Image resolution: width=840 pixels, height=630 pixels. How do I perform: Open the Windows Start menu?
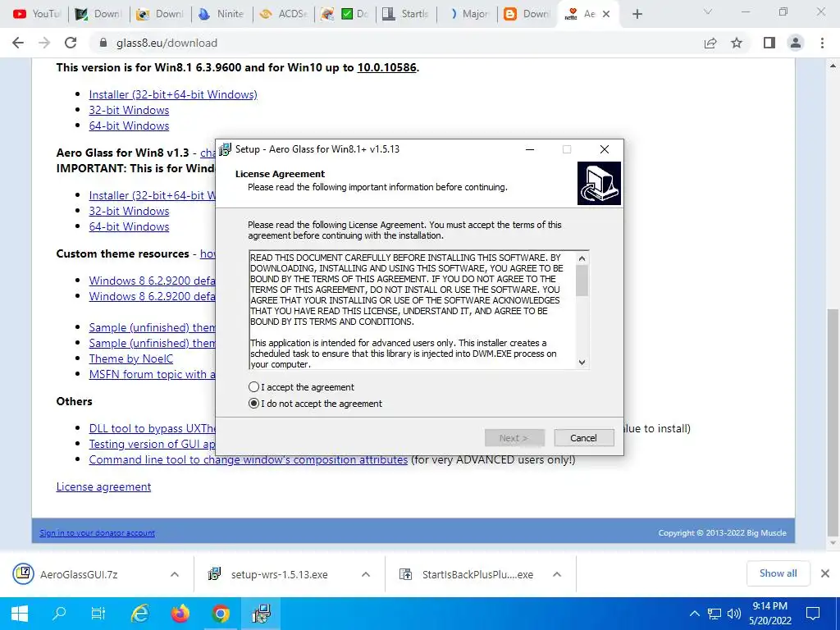20,614
